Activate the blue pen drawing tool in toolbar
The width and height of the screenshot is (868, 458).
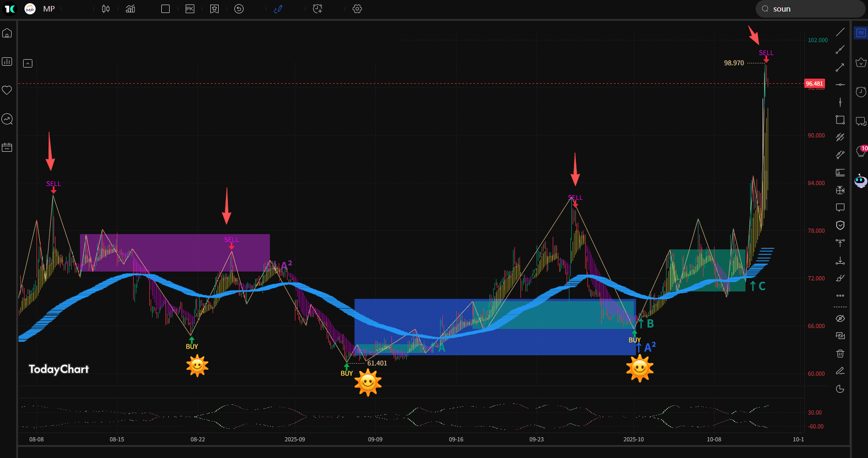pos(279,9)
